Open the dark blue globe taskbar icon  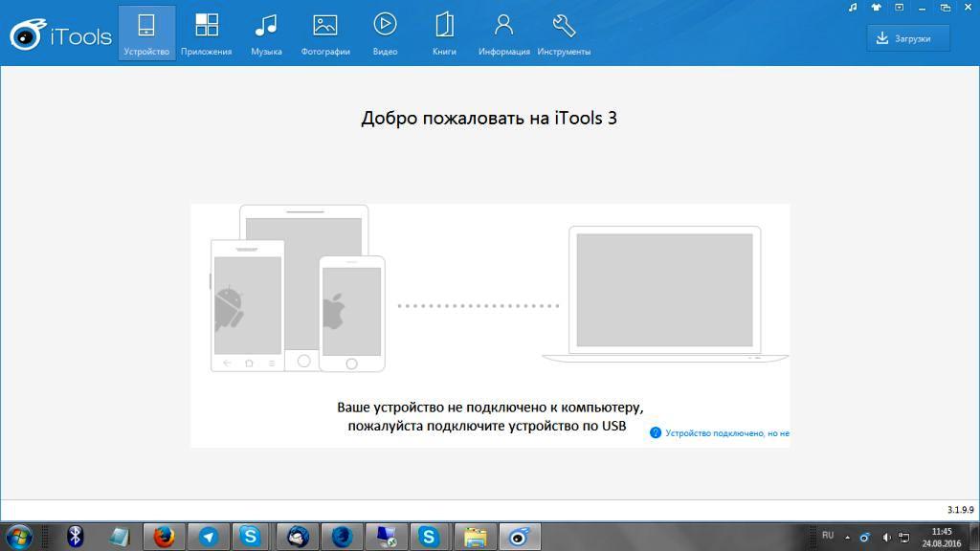point(342,537)
